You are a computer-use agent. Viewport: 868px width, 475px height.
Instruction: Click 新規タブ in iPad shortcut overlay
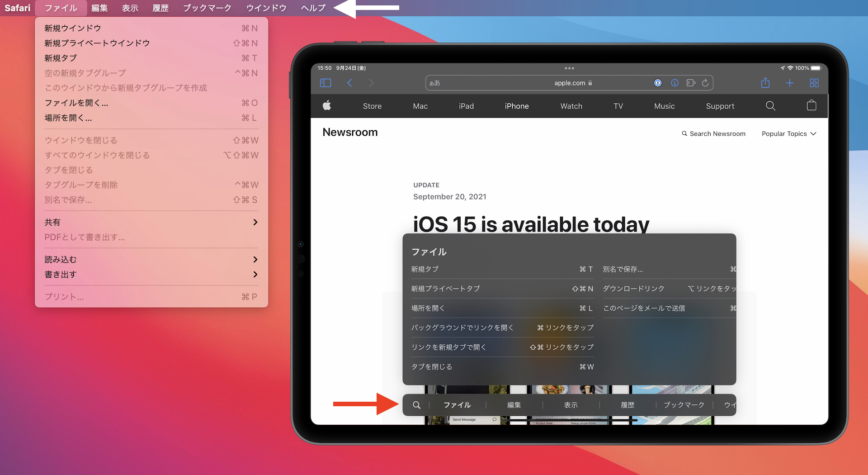click(502, 269)
